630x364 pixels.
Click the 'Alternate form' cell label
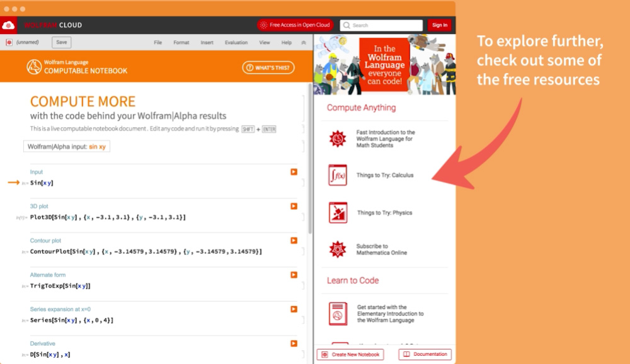47,275
